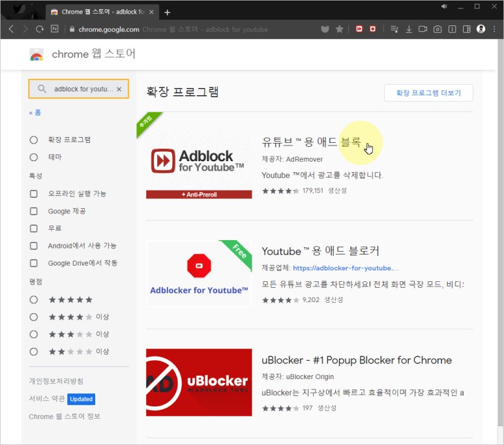Open the downloads icon
The height and width of the screenshot is (445, 504).
(x=409, y=29)
